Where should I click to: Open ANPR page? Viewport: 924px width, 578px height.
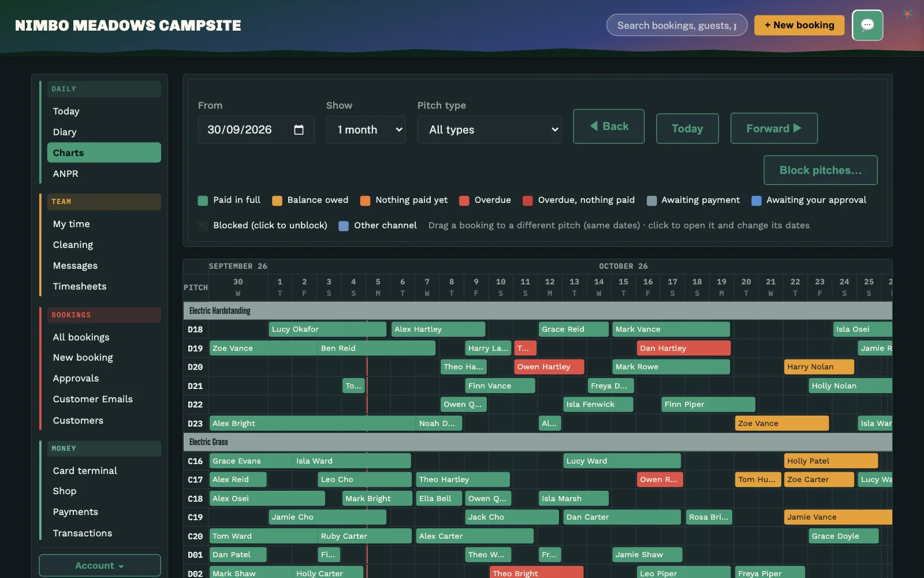coord(104,173)
